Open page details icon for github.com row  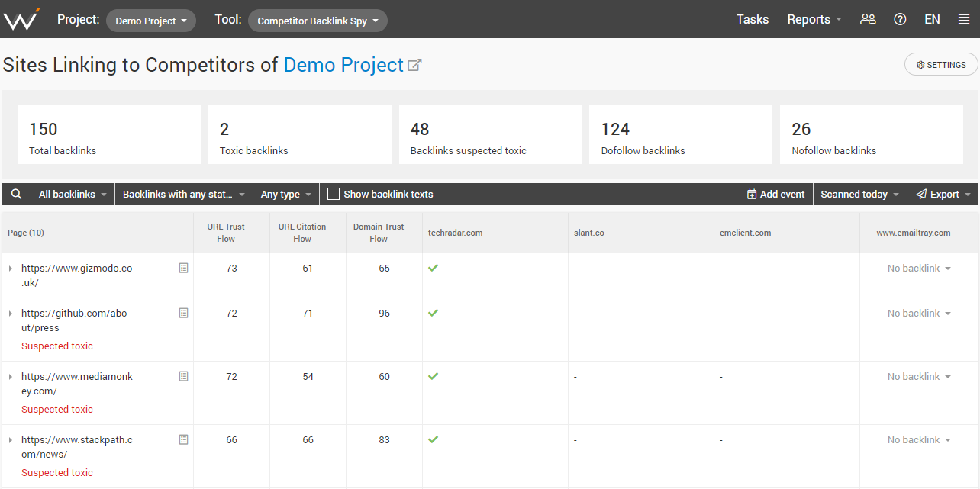pyautogui.click(x=183, y=313)
